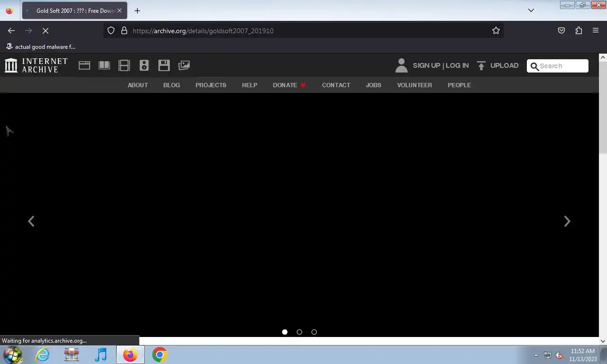
Task: Open the BLOG menu item
Action: [172, 85]
